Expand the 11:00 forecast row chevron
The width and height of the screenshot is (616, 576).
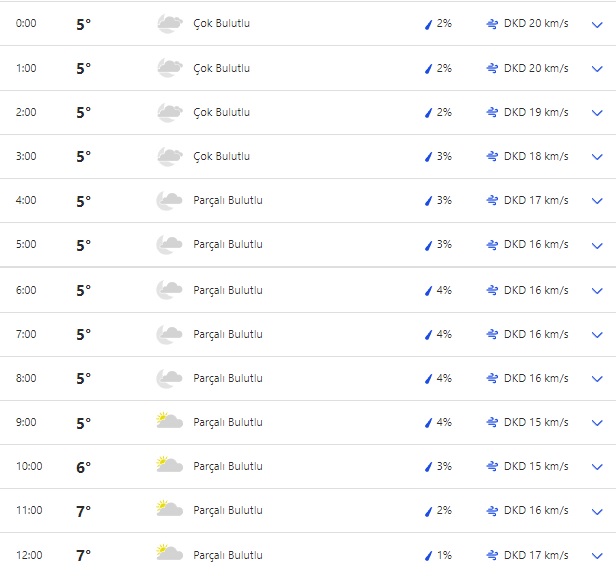coord(598,511)
